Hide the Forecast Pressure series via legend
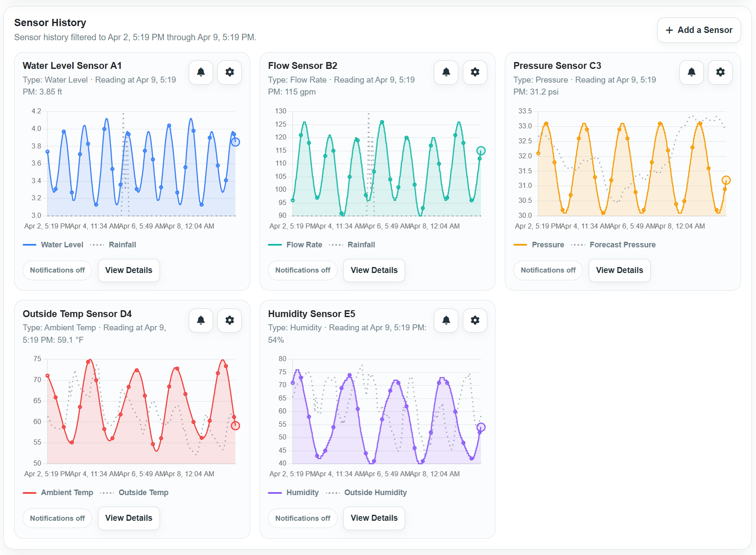Screen dimensions: 756x555 (x=622, y=245)
